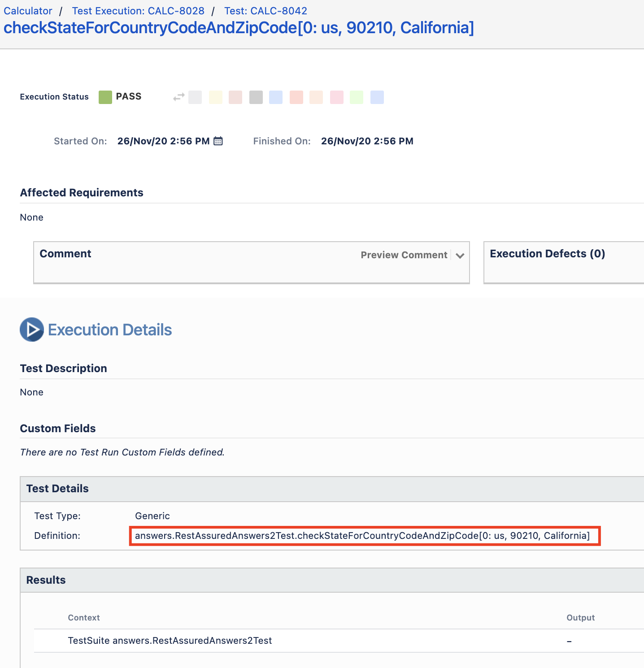Viewport: 644px width, 668px height.
Task: Click the Context column header
Action: click(x=84, y=618)
